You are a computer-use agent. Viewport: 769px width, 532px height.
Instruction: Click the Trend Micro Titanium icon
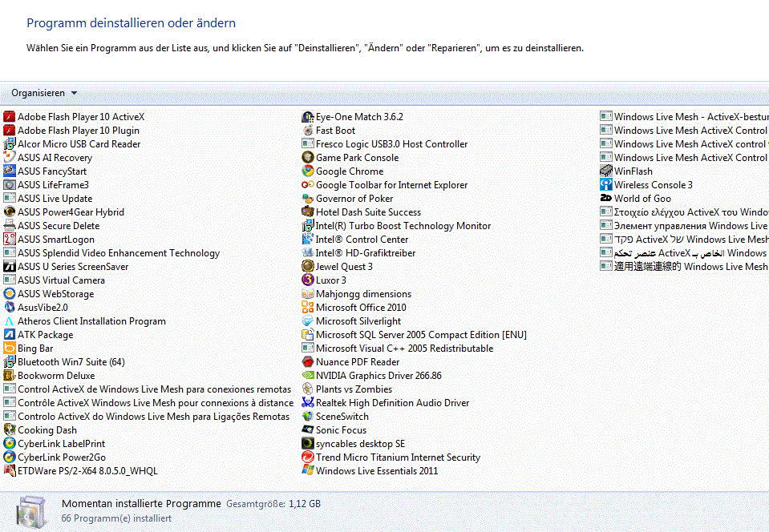pyautogui.click(x=307, y=457)
